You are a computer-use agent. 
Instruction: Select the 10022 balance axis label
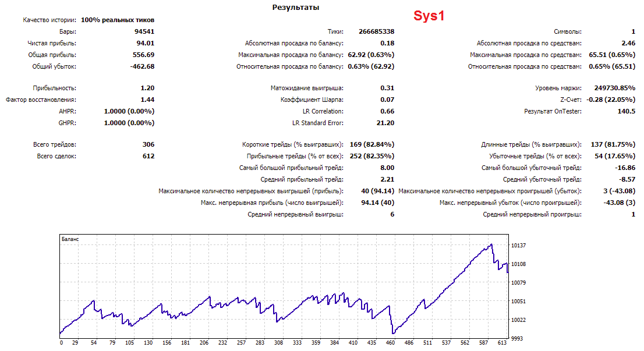[518, 320]
